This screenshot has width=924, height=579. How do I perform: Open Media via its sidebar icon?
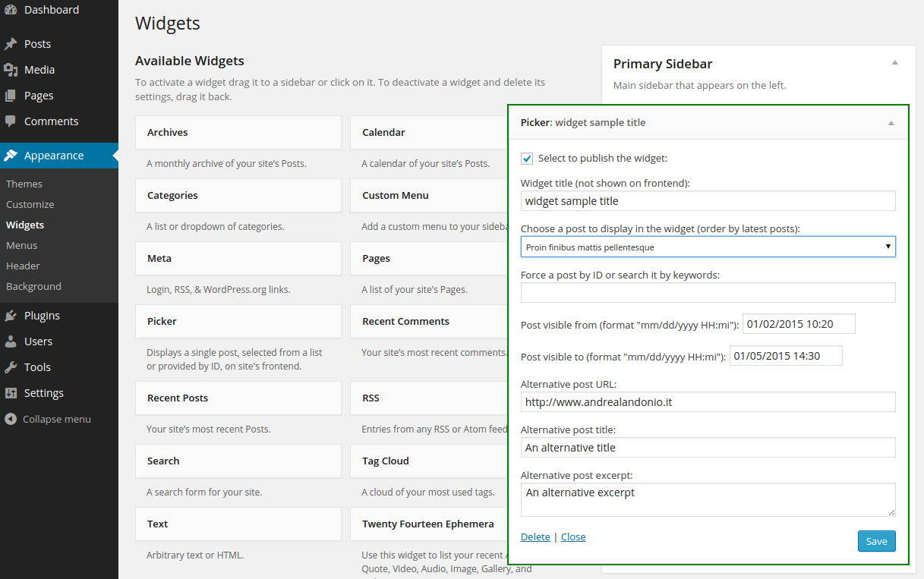click(11, 70)
